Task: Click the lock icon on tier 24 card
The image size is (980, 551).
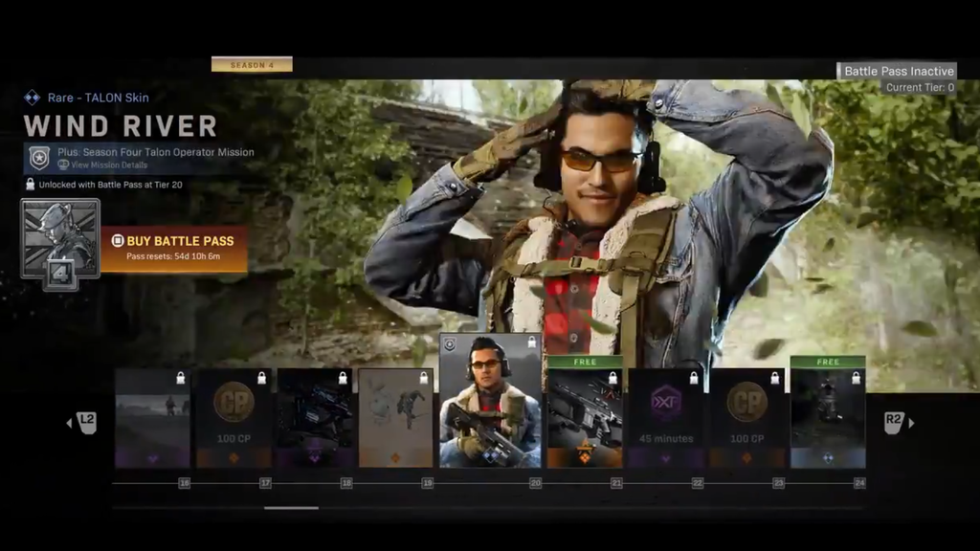Action: 857,377
